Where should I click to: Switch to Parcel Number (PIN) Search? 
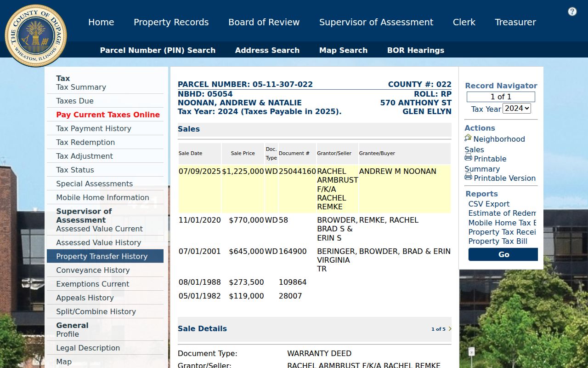click(158, 50)
